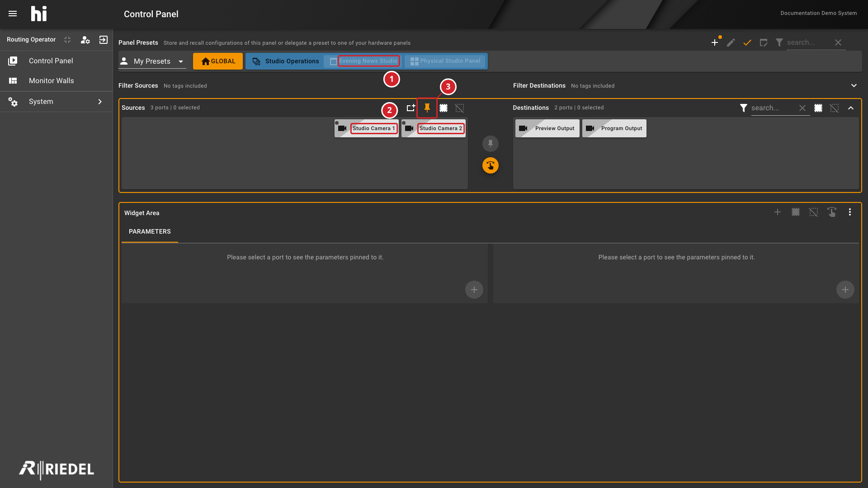This screenshot has height=488, width=868.
Task: Edit the panel preset with the pencil icon
Action: pyautogui.click(x=731, y=42)
